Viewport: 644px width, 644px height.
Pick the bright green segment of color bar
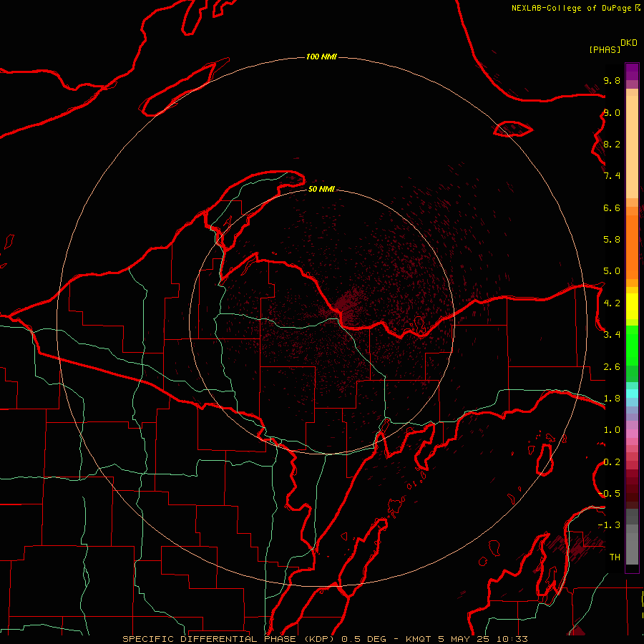point(632,346)
